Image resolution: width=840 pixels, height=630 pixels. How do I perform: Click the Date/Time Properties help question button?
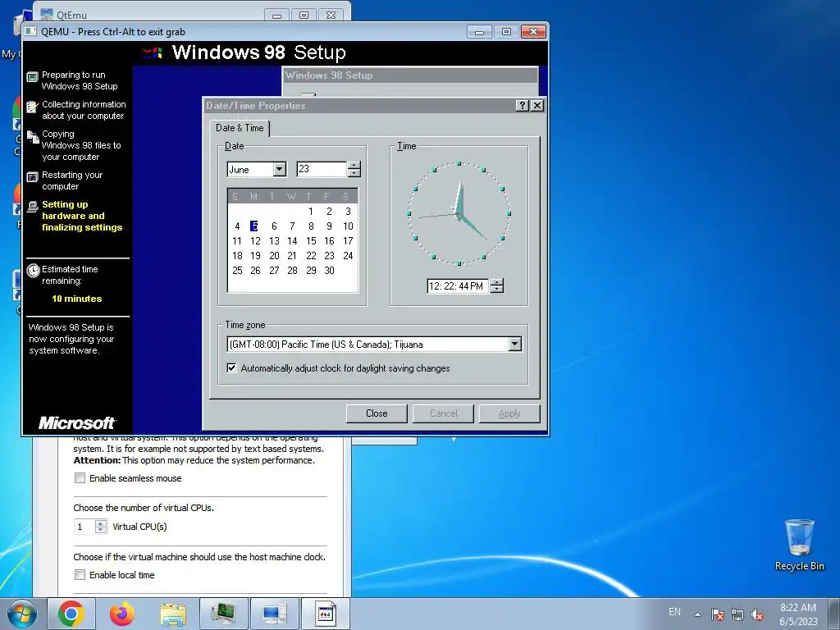pos(523,106)
